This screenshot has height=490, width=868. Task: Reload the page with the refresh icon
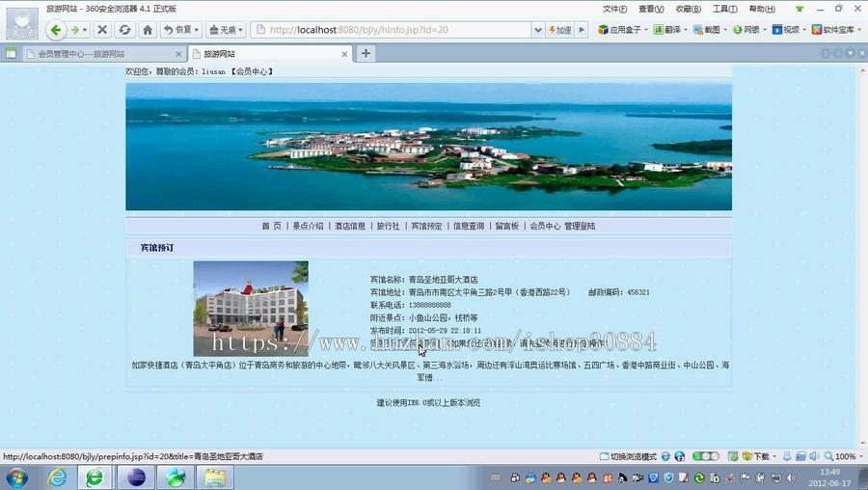coord(125,30)
